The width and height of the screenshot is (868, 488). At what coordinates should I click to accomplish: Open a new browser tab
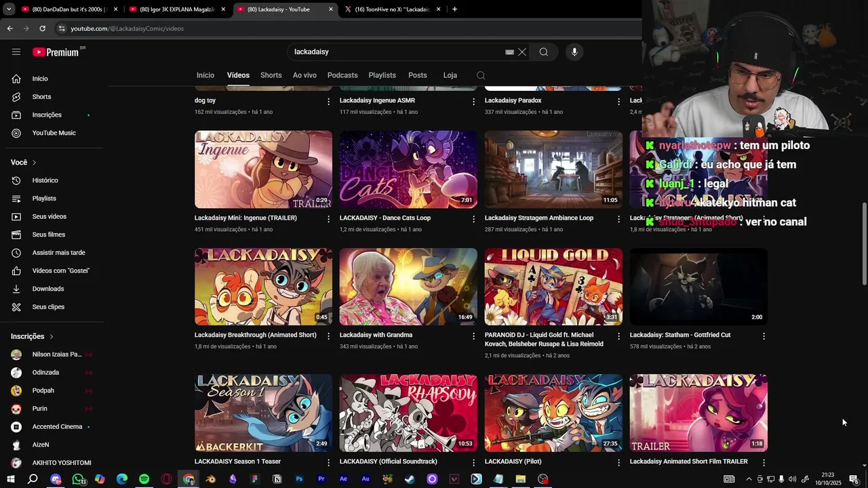454,9
